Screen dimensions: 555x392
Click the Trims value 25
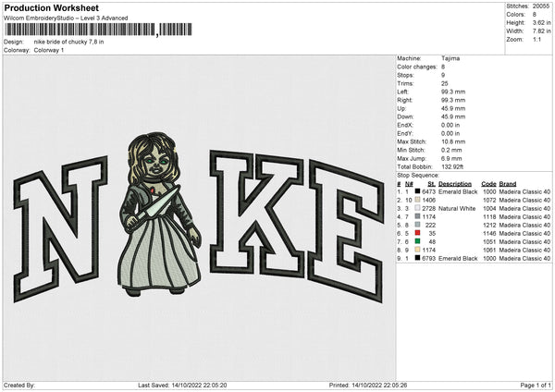click(445, 83)
